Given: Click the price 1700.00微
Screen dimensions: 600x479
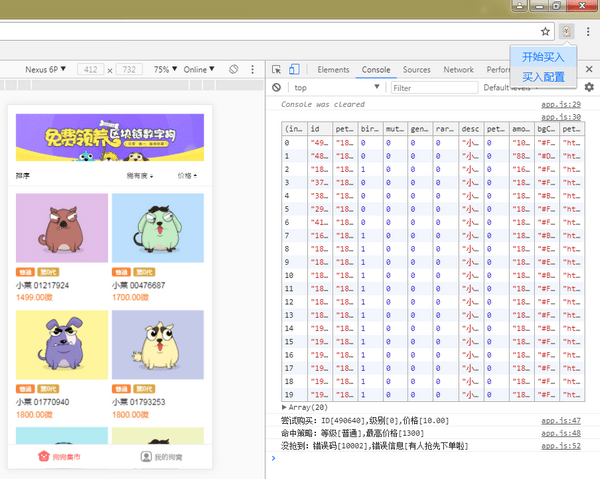Looking at the screenshot, I should tap(130, 297).
